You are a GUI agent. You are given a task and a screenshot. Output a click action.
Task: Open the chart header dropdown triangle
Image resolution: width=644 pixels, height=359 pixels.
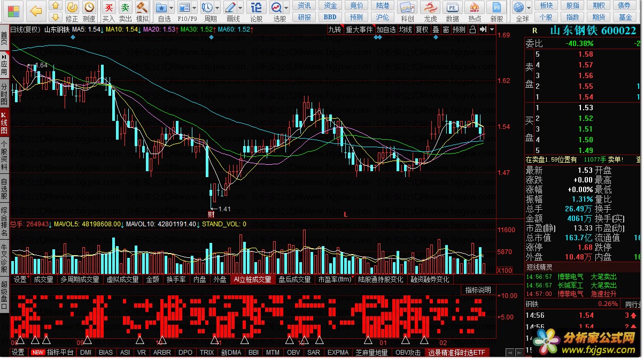(x=492, y=29)
